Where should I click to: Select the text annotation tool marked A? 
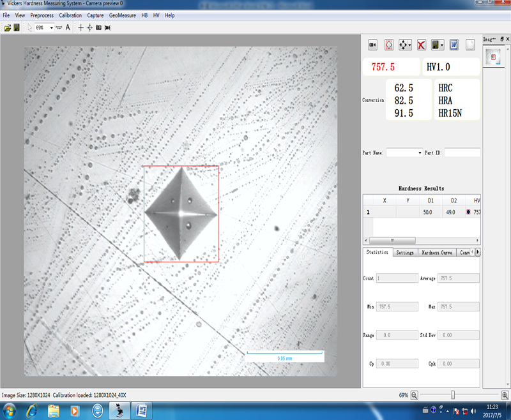click(x=67, y=27)
